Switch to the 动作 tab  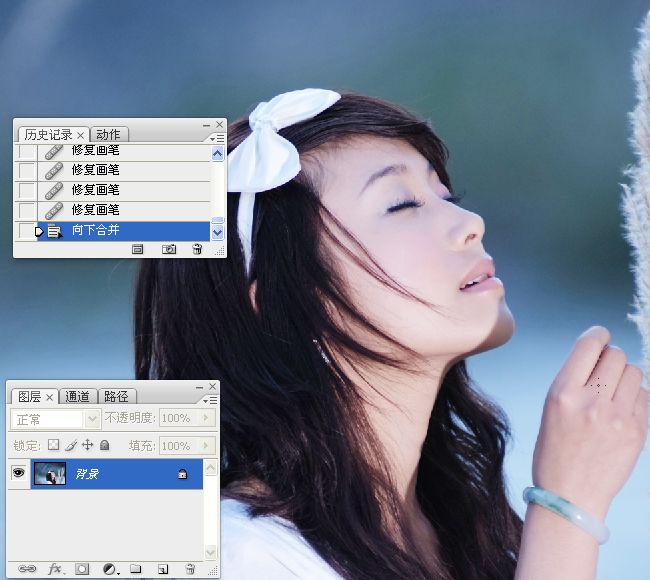click(108, 134)
